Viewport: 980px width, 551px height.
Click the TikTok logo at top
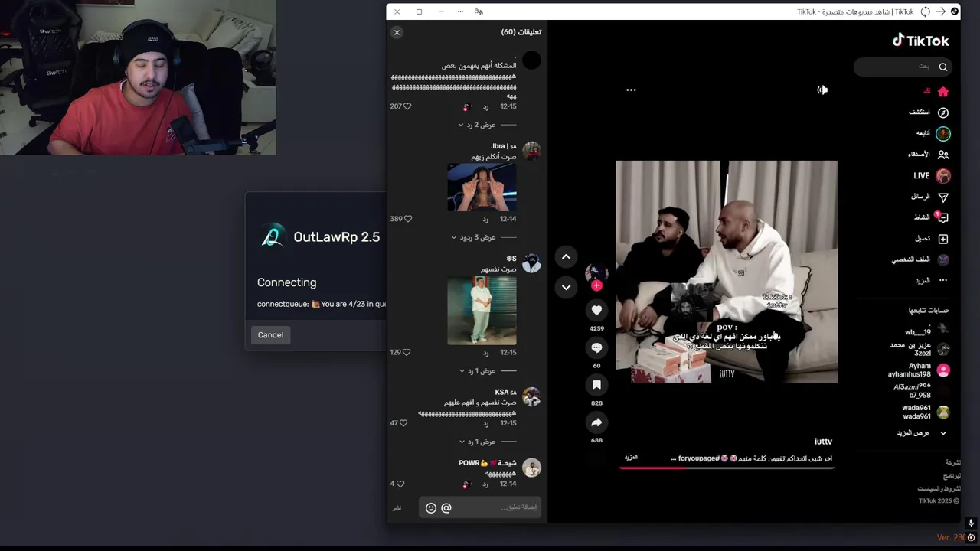[920, 41]
